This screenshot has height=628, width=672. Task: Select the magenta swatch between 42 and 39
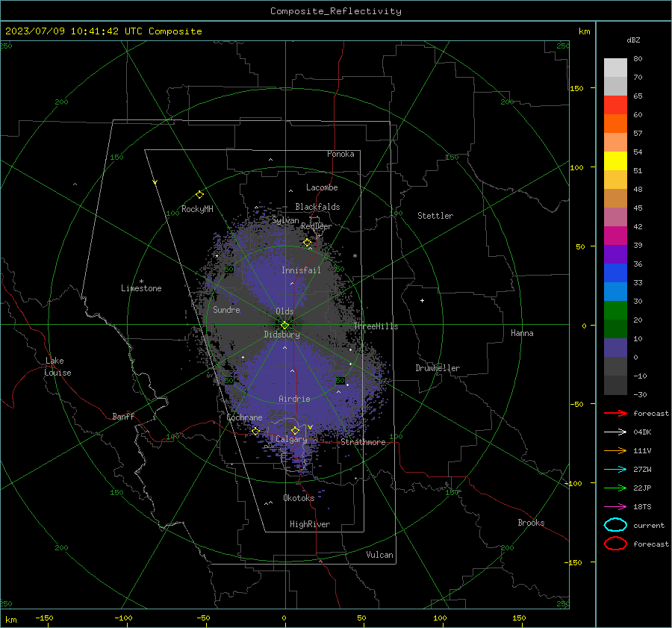(x=615, y=235)
